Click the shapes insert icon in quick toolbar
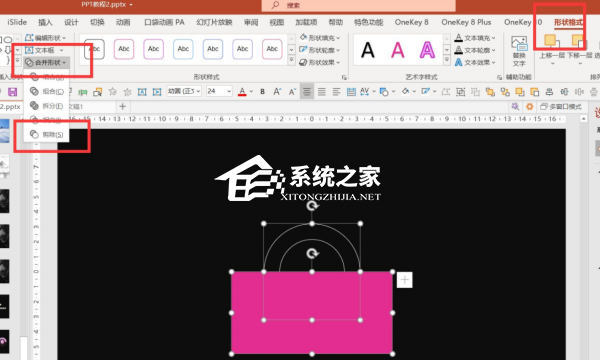600x360 pixels. 384,91
